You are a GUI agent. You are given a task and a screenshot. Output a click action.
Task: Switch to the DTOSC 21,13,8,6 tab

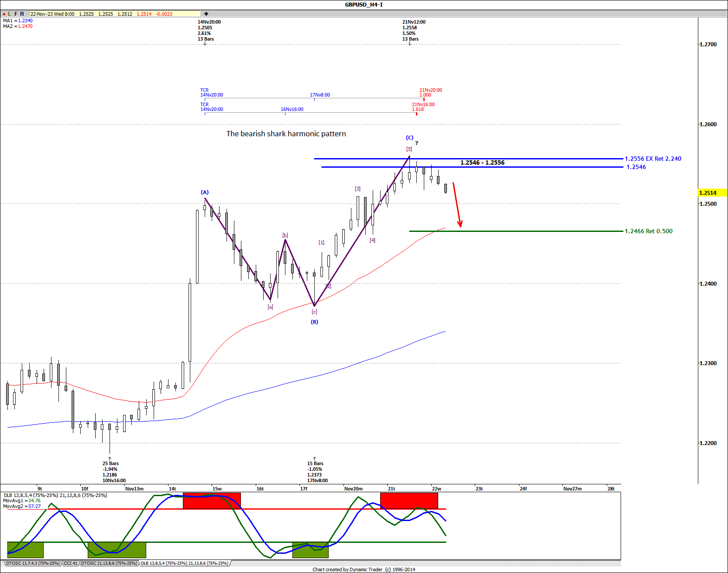point(110,563)
